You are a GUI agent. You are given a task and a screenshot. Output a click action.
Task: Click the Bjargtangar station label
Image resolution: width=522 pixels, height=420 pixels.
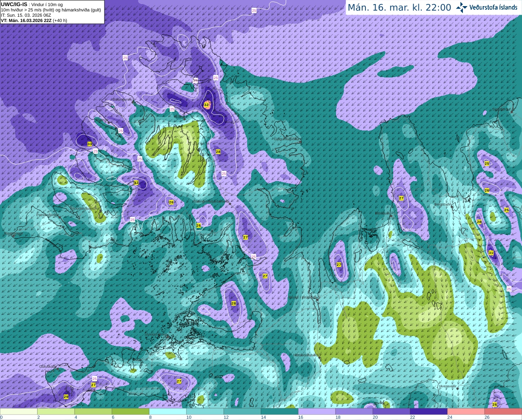13,234
